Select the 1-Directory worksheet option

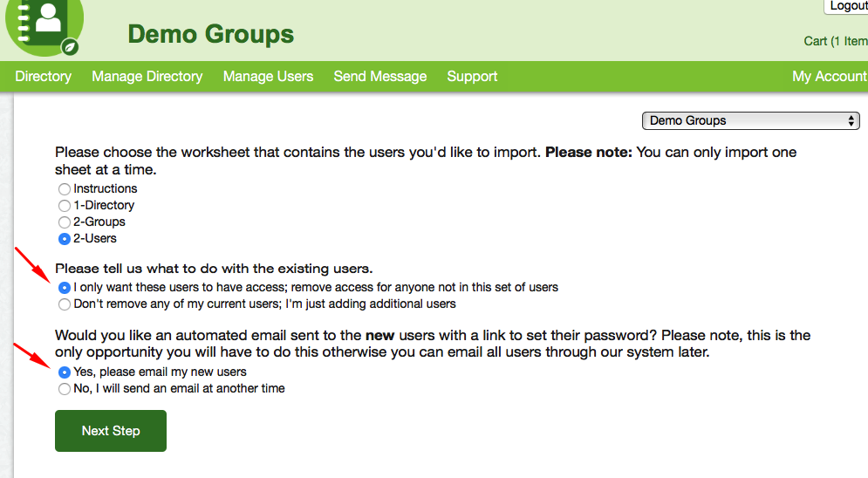pos(65,206)
